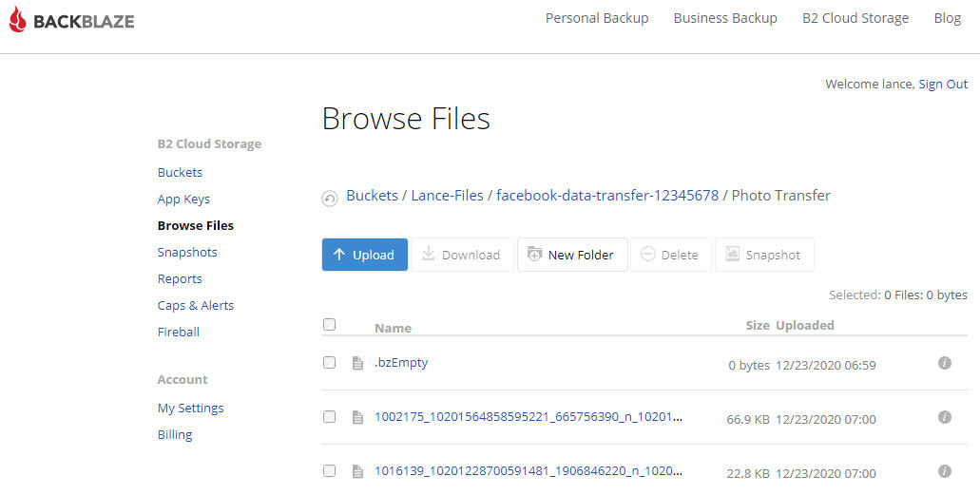
Task: Click the Photo Transfer breadcrumb text
Action: 781,195
